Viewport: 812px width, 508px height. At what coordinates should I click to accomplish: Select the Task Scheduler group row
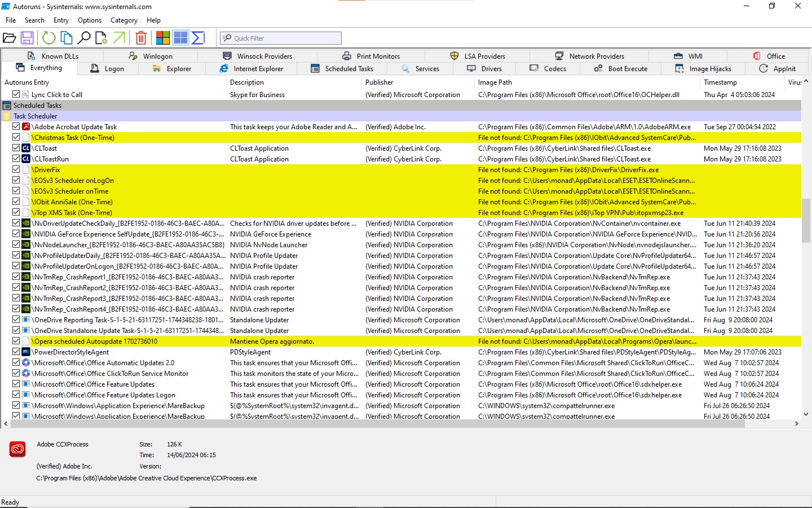401,116
